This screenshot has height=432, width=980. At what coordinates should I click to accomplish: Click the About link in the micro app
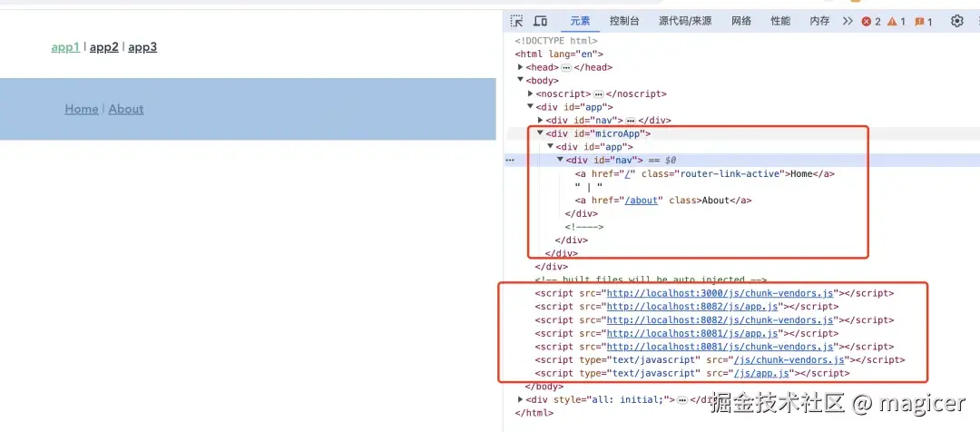point(126,109)
